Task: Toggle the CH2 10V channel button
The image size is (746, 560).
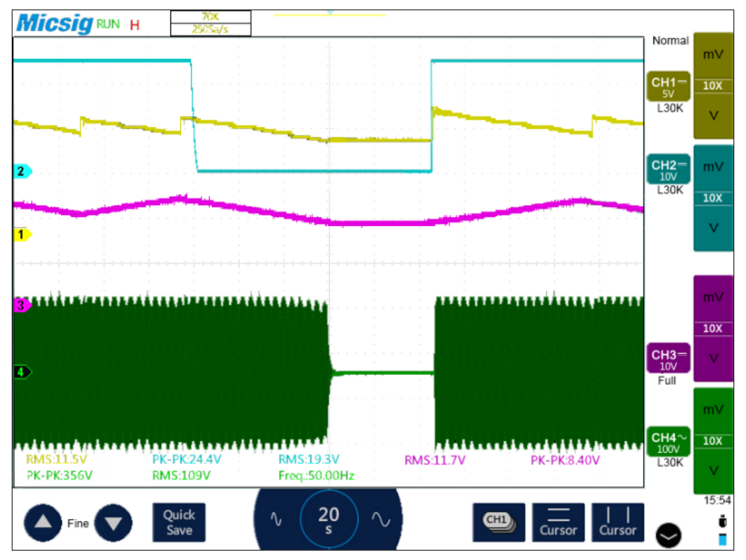Action: coord(668,169)
